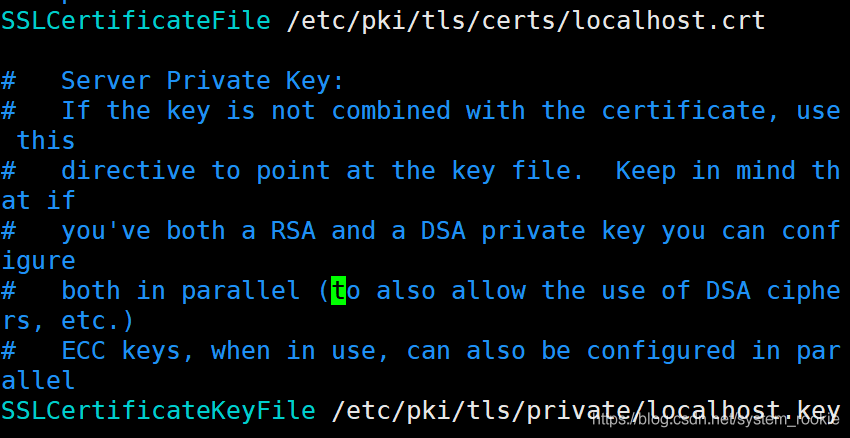Viewport: 850px width, 438px height.
Task: Click the word "RSA" in the comment
Action: click(x=293, y=231)
